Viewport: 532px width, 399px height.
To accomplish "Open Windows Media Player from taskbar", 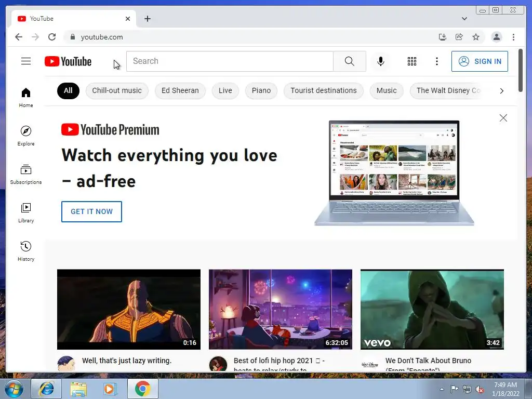I will tap(110, 389).
